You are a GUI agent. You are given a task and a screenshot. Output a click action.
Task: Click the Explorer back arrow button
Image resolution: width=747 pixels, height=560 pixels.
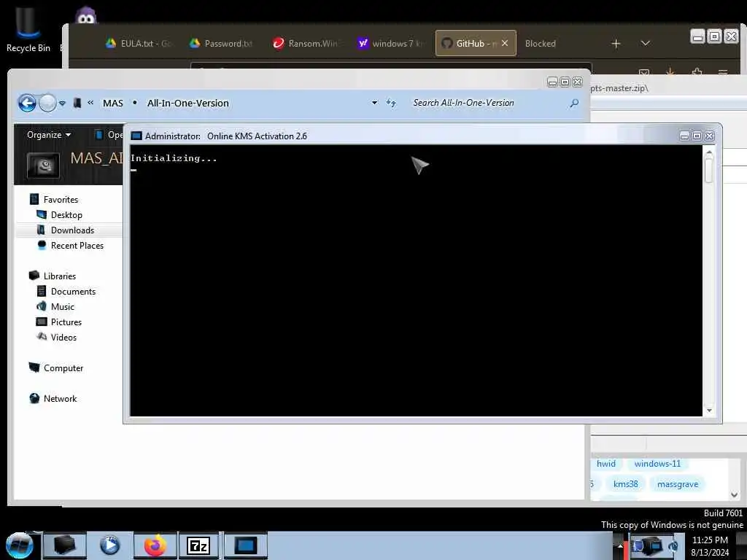pyautogui.click(x=27, y=103)
